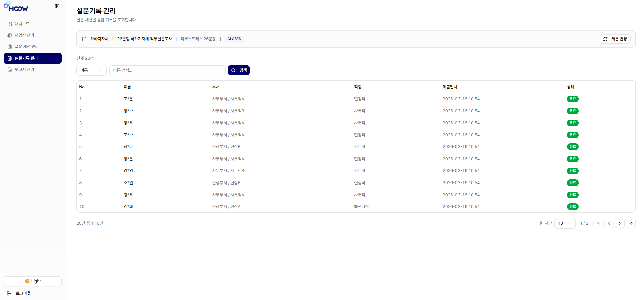Go to next page icon
Image resolution: width=644 pixels, height=300 pixels.
coord(620,223)
